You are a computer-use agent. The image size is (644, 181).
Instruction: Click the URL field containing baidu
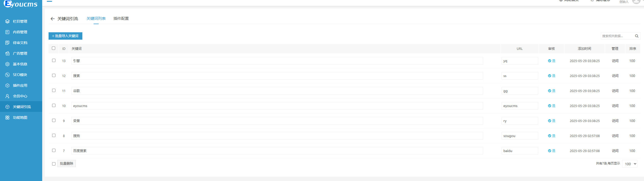coord(520,151)
